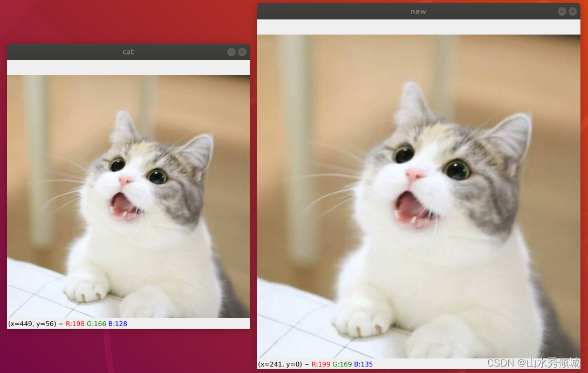This screenshot has height=373, width=588.
Task: Click the cat window title bar
Action: 128,52
